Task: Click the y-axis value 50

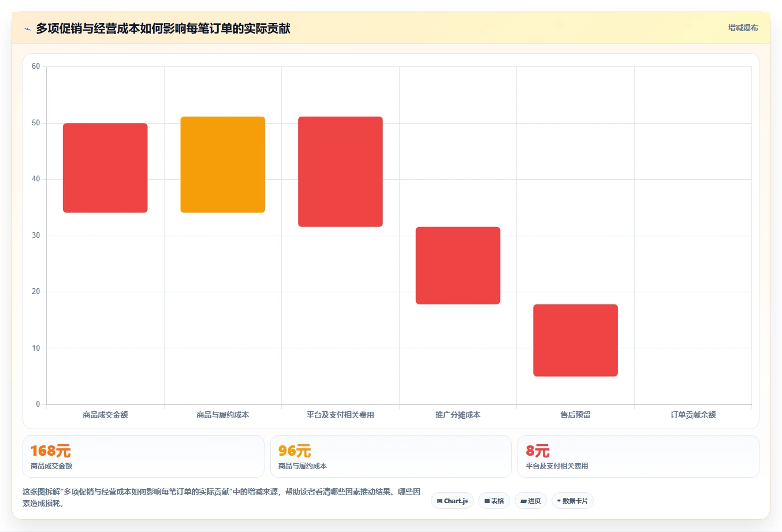Action: 36,123
